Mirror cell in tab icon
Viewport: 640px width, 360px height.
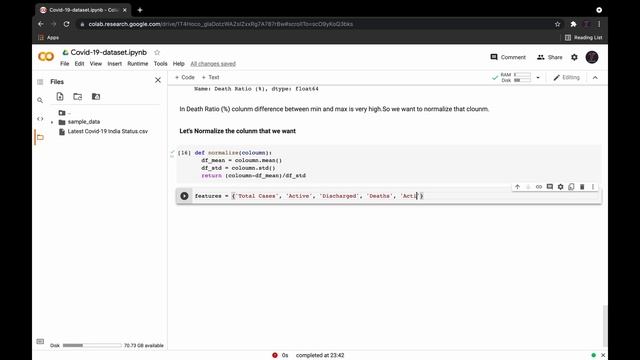(x=571, y=187)
